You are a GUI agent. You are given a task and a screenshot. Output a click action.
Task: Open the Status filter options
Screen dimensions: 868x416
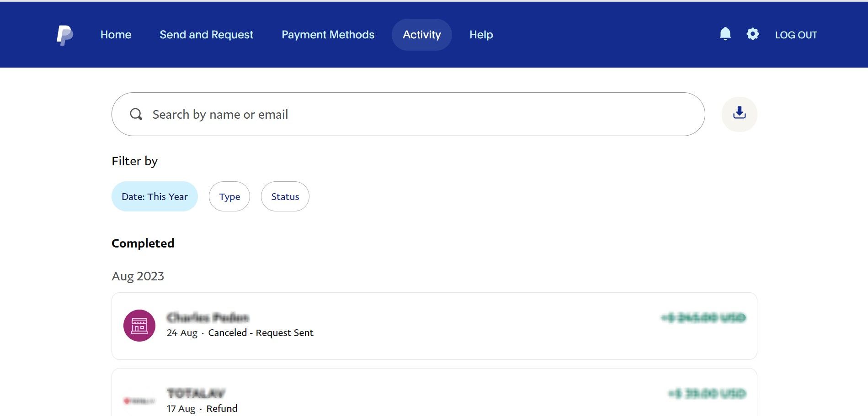285,196
